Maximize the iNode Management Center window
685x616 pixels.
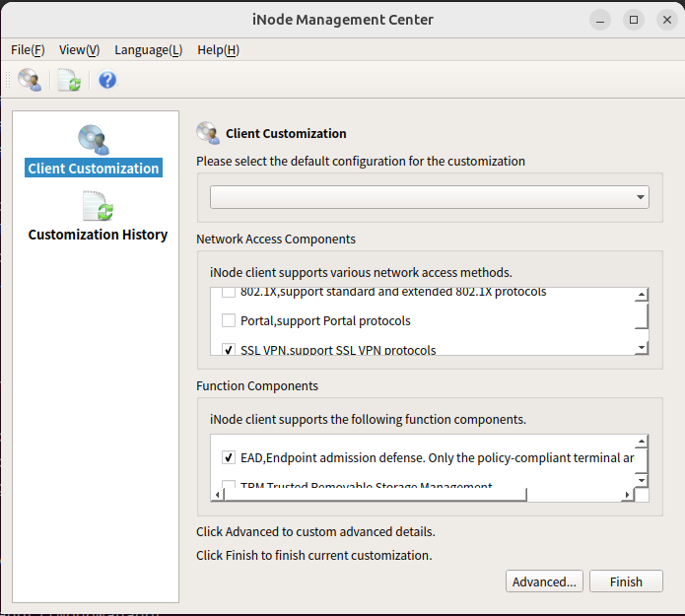(634, 20)
